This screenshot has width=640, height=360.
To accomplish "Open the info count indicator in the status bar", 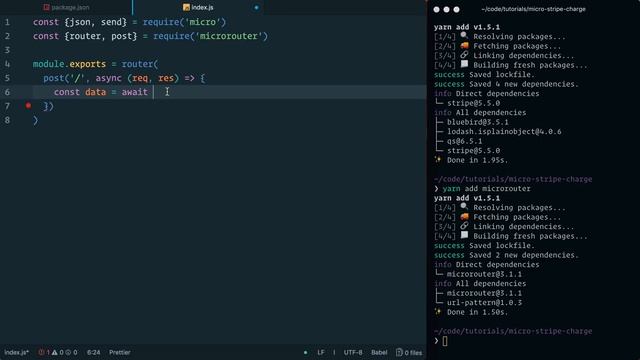I will pos(71,352).
